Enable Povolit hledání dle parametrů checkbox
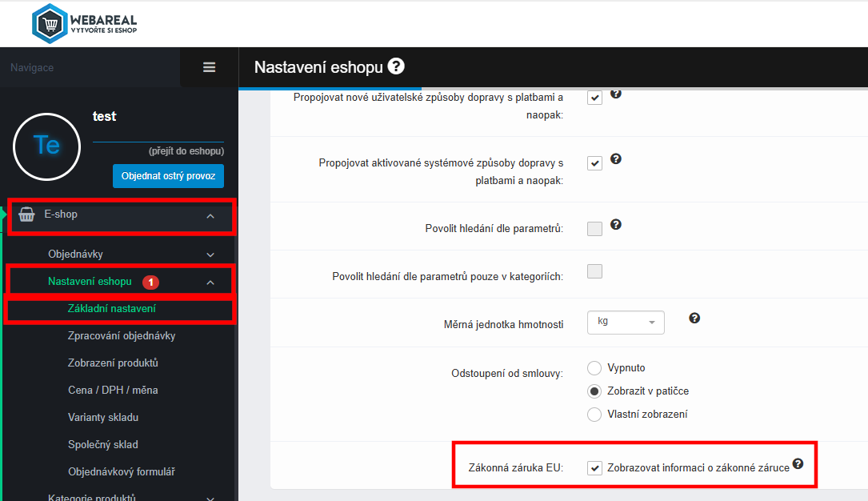The width and height of the screenshot is (868, 501). tap(594, 229)
